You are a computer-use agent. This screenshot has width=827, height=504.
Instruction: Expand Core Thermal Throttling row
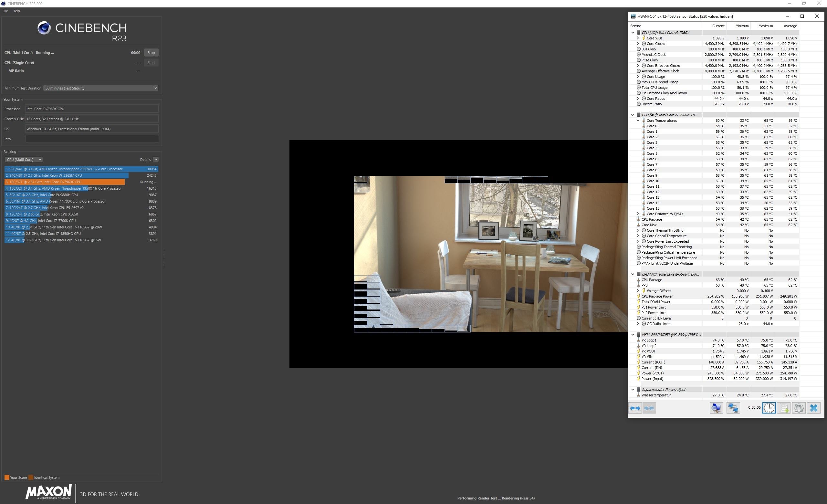tap(638, 230)
